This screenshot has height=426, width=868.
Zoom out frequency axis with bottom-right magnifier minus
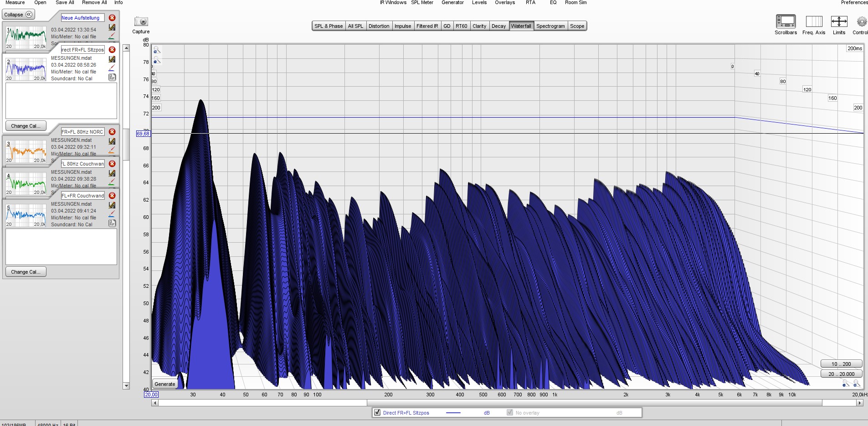coord(845,383)
